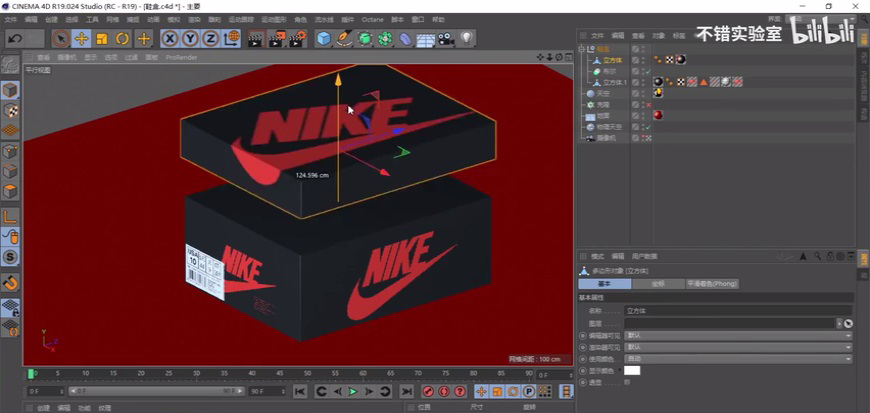This screenshot has height=413, width=870.
Task: Open Render Settings (clapperboard with gear)
Action: pos(298,39)
